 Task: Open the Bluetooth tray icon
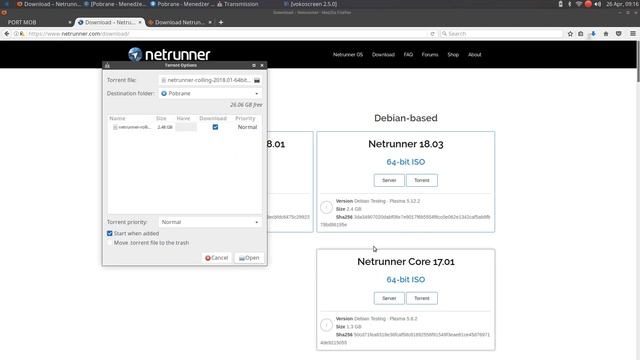click(569, 4)
